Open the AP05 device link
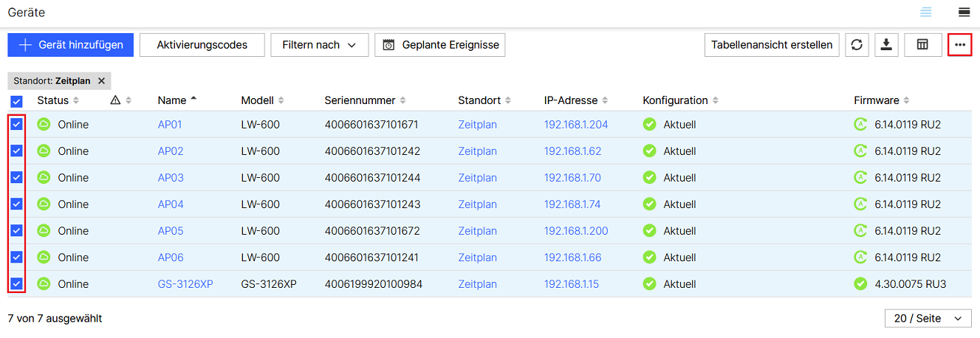The height and width of the screenshot is (338, 980). (x=171, y=231)
